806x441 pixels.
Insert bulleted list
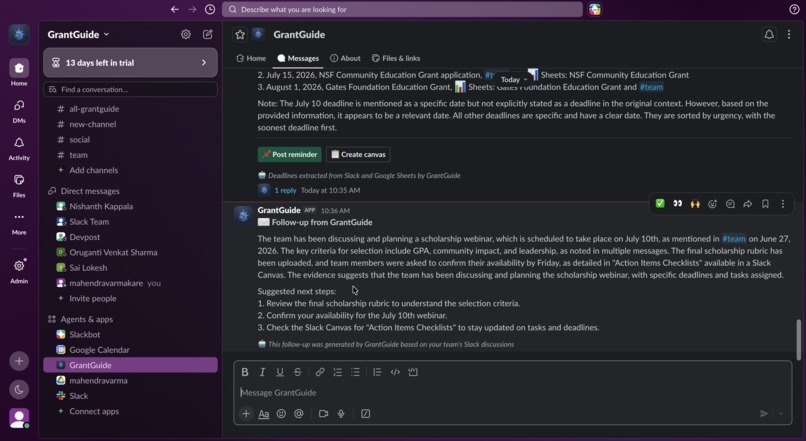(355, 372)
